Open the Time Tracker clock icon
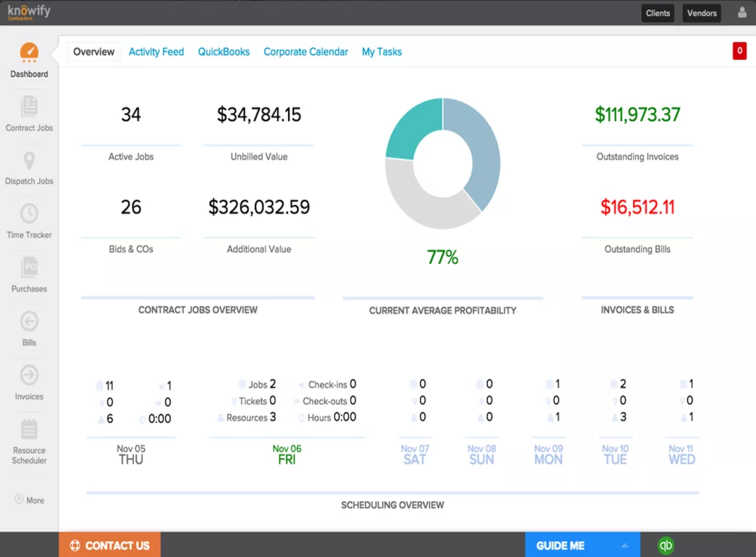The width and height of the screenshot is (756, 557). [x=29, y=213]
